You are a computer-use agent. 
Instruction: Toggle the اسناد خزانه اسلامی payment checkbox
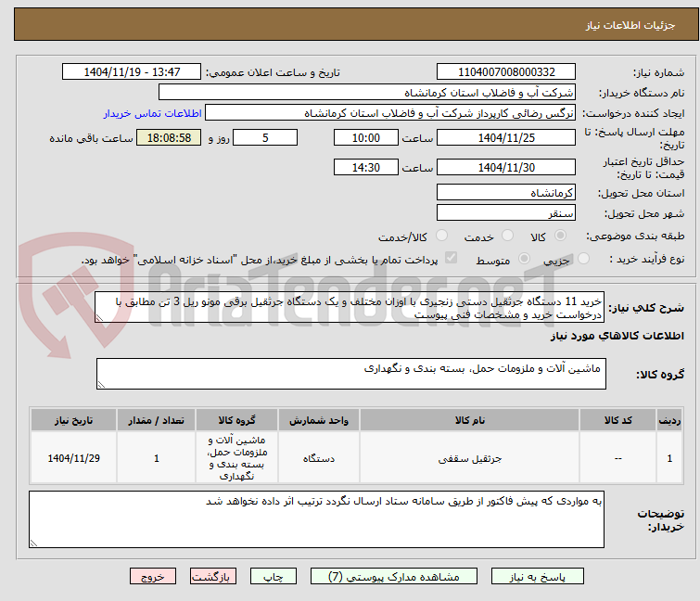(x=452, y=258)
